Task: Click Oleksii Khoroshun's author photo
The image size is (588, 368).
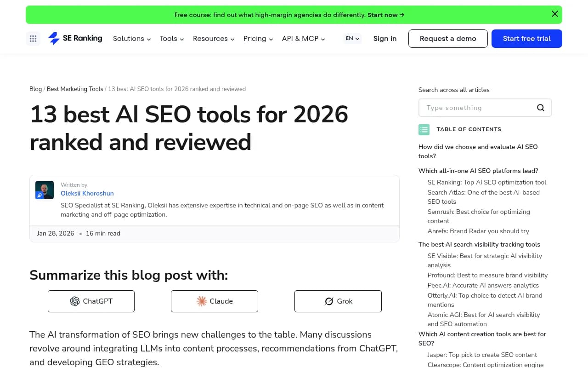Action: [45, 190]
